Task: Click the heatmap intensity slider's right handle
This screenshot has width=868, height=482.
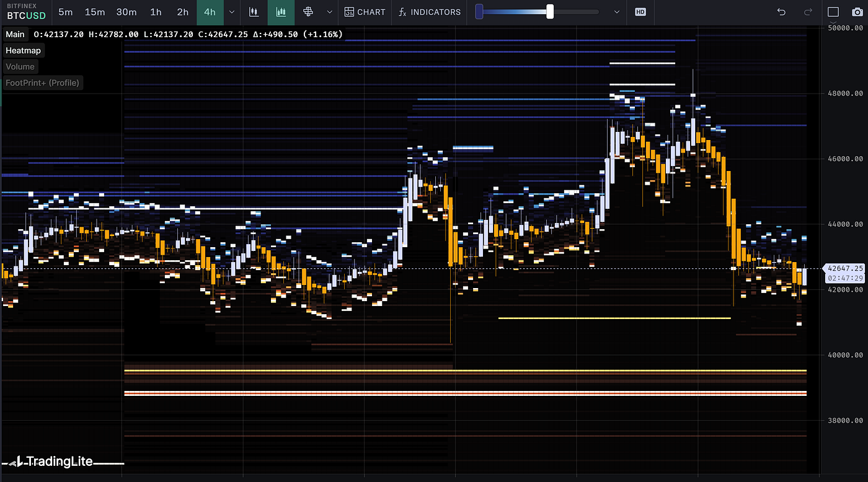Action: coord(550,12)
